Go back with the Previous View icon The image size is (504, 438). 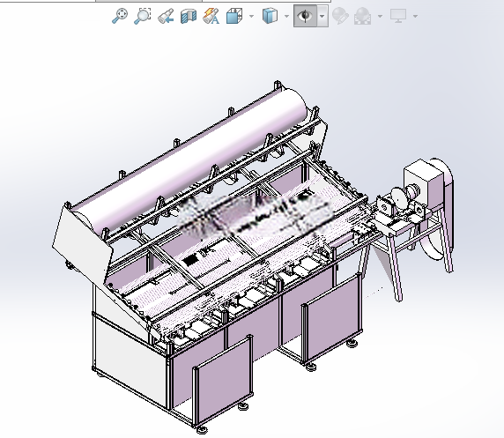(166, 16)
